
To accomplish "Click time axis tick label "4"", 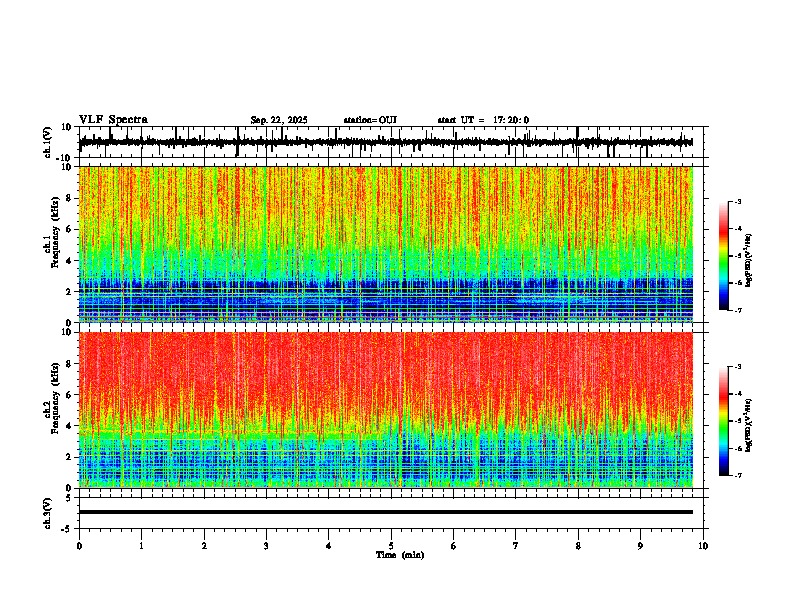I will (329, 546).
